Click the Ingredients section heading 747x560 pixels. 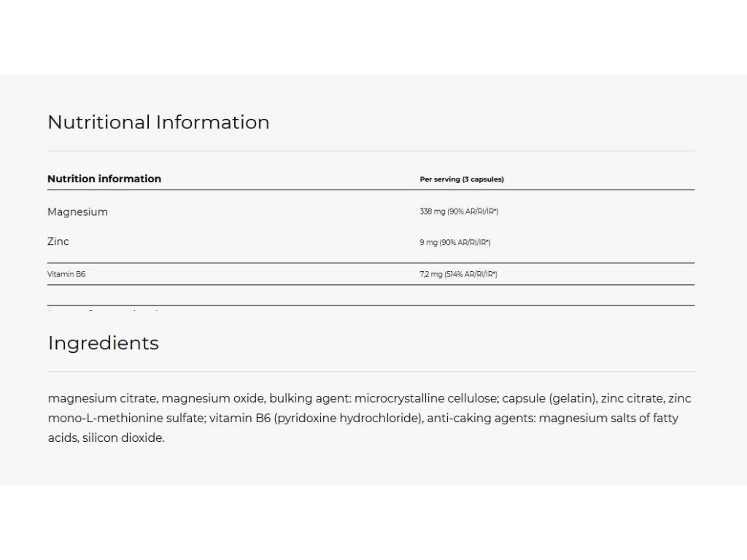pos(103,343)
